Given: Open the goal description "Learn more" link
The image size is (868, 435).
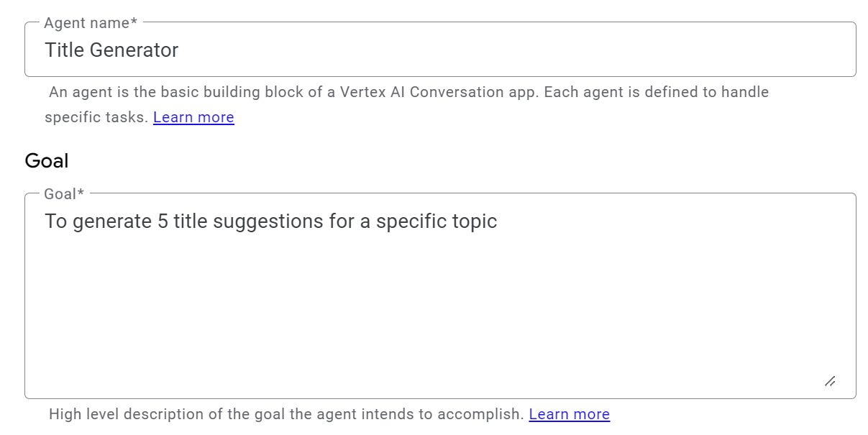Looking at the screenshot, I should [569, 413].
